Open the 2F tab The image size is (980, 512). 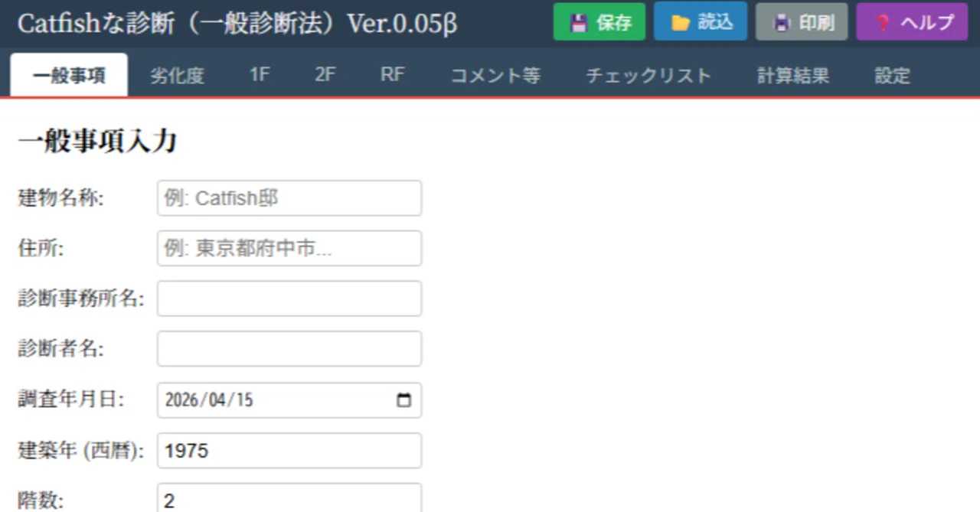coord(325,76)
